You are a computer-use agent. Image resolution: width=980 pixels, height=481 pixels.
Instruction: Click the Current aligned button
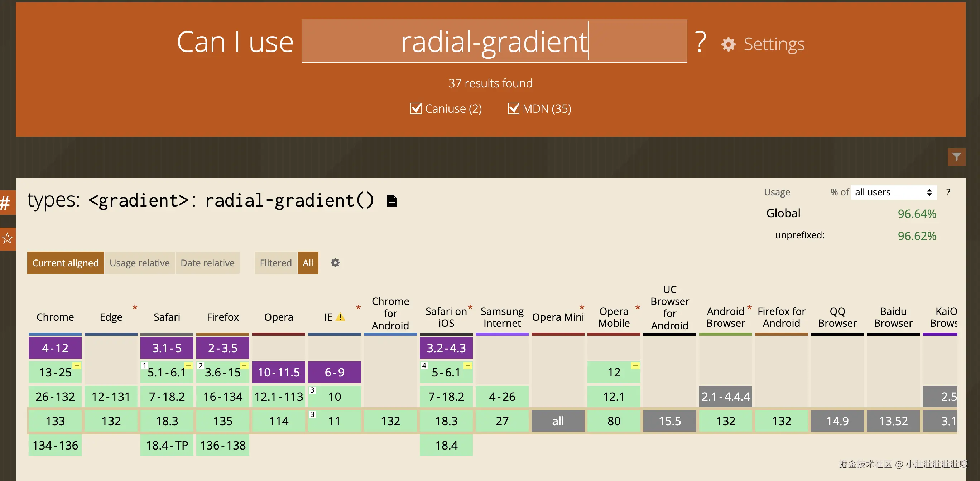tap(65, 263)
